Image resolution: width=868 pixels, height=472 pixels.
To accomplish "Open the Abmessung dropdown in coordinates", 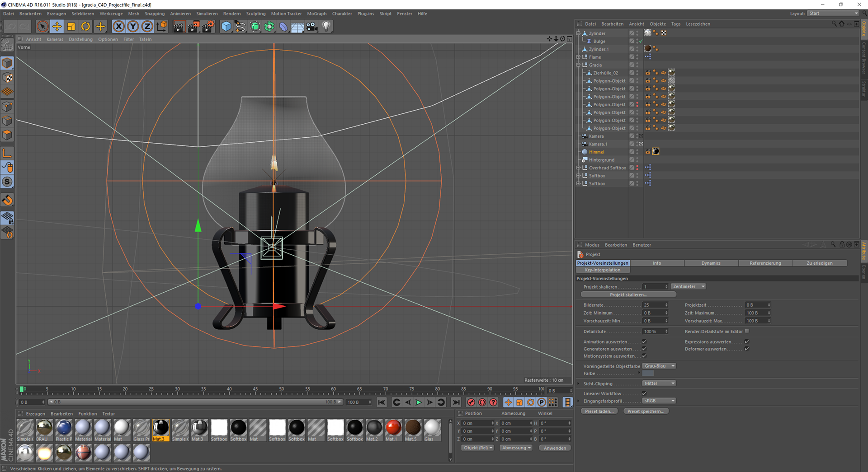I will point(516,448).
